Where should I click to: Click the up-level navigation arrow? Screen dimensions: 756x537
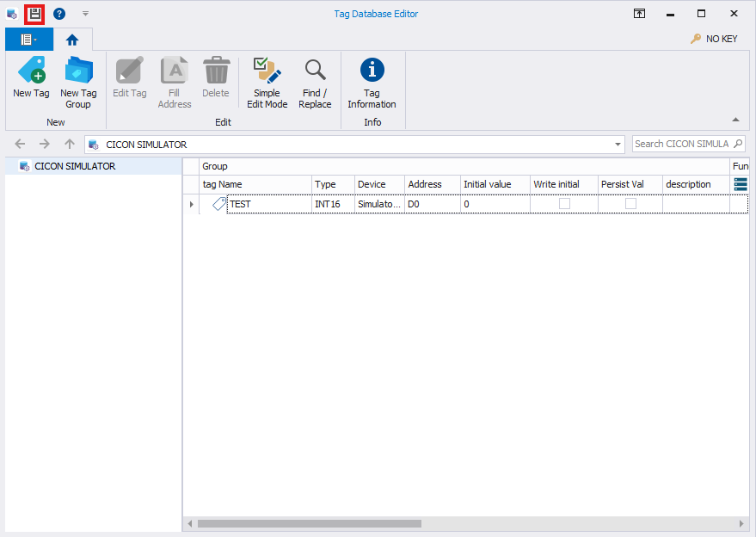(x=71, y=144)
